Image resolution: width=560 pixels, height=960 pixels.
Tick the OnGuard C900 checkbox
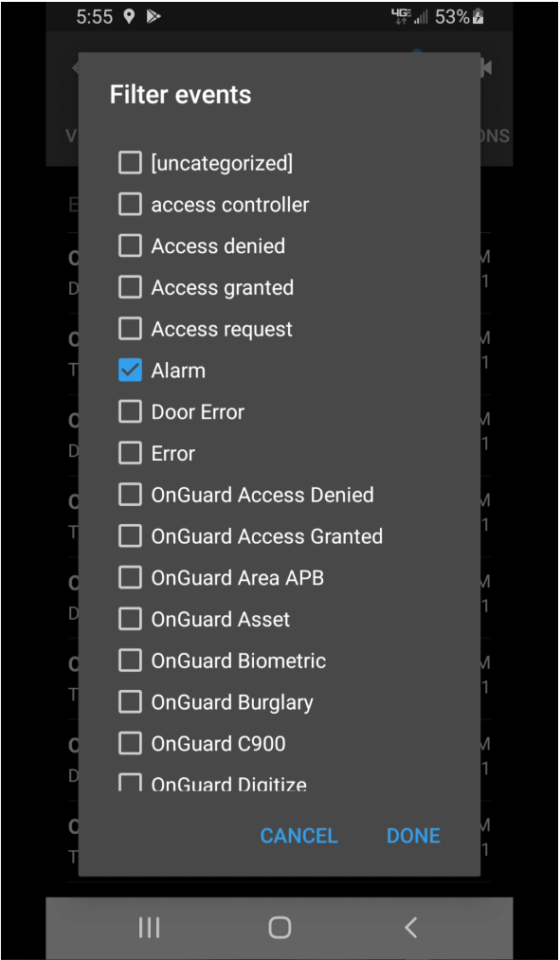tap(130, 744)
